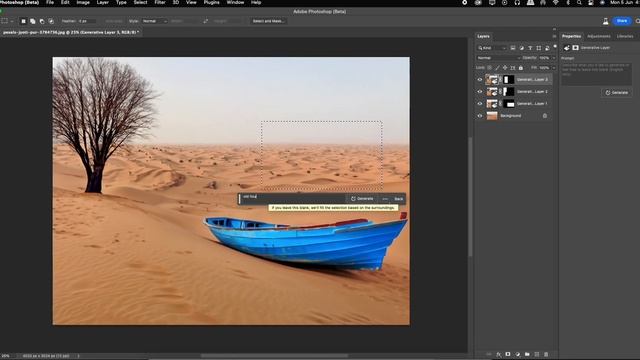The width and height of the screenshot is (640, 360).
Task: Open the Fill slider dropdown arrow
Action: pos(553,68)
